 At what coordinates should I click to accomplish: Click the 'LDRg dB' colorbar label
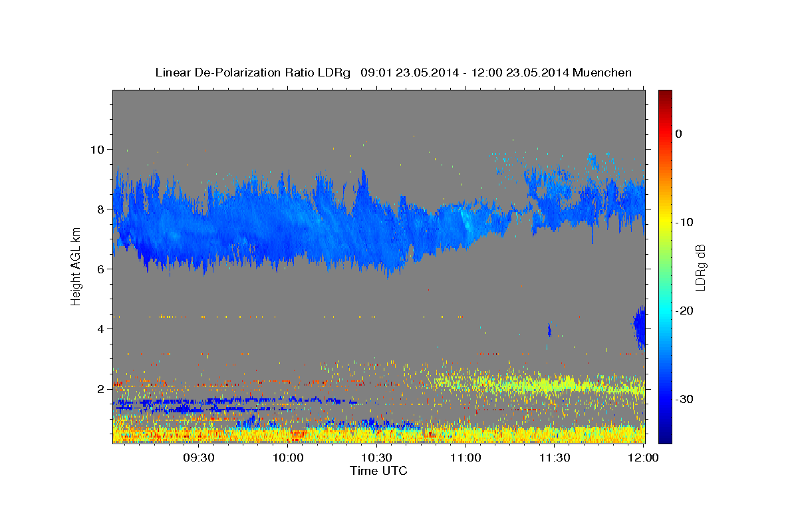click(700, 267)
